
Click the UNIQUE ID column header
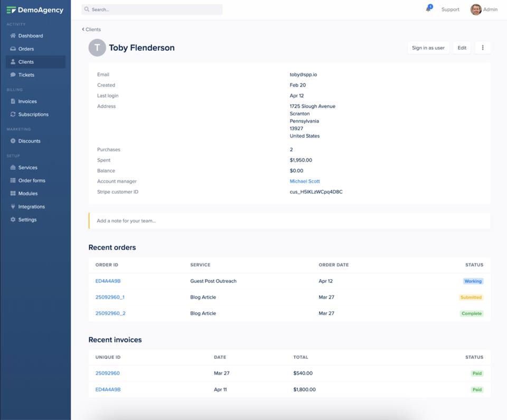coord(108,357)
